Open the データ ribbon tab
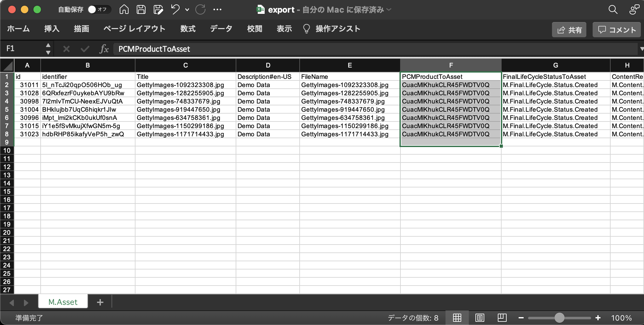Viewport: 644px width, 325px height. pos(221,29)
